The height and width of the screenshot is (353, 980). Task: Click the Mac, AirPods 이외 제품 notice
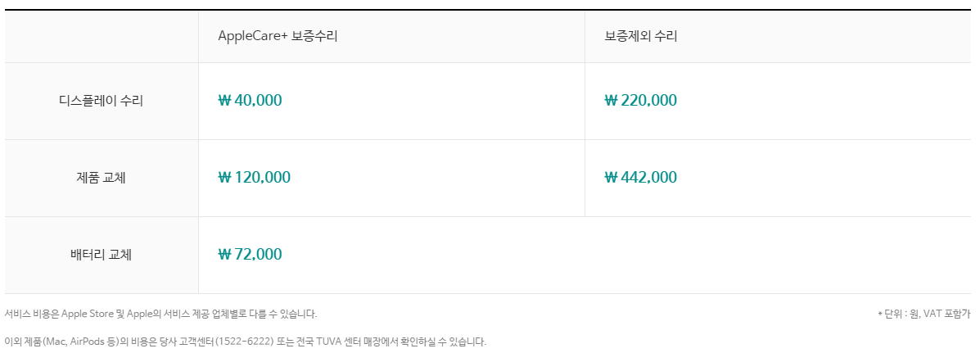click(245, 342)
